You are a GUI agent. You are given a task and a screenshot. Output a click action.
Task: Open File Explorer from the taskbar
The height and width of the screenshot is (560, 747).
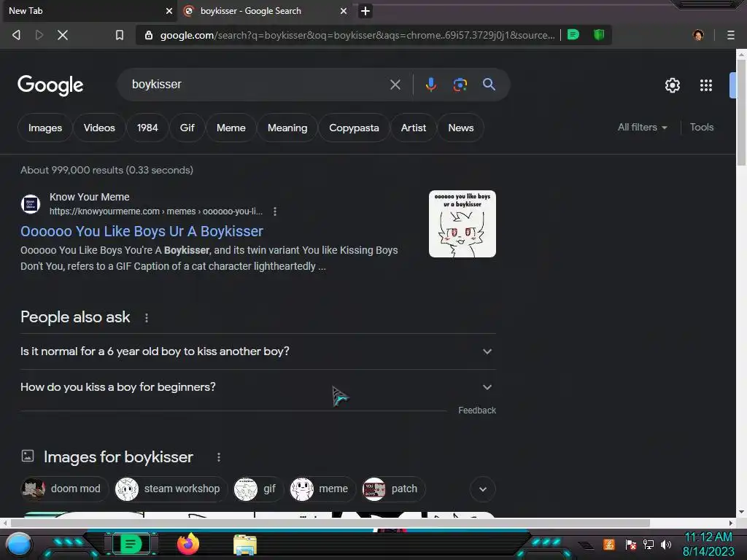point(245,545)
